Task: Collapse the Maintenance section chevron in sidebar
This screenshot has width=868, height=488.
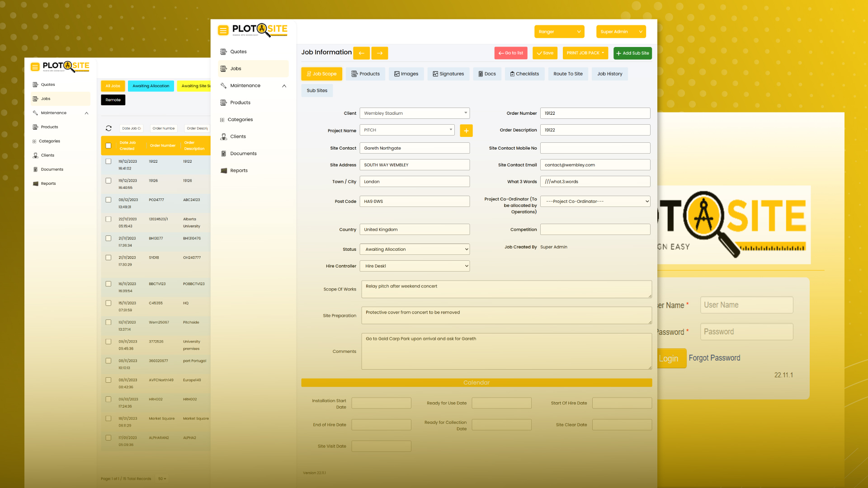Action: pyautogui.click(x=284, y=86)
